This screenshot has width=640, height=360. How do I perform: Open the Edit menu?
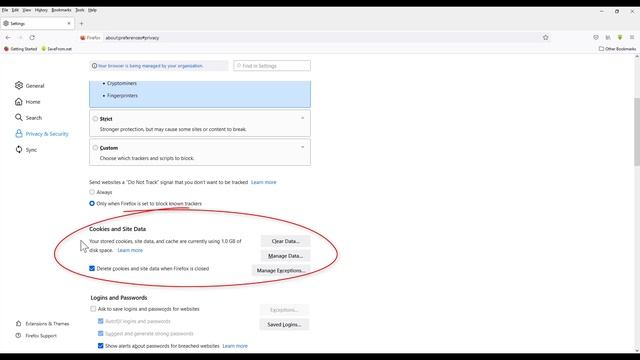[15, 10]
